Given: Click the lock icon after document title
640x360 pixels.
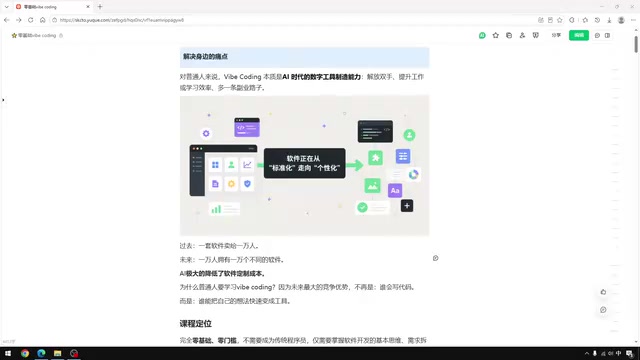Looking at the screenshot, I should click(x=61, y=36).
